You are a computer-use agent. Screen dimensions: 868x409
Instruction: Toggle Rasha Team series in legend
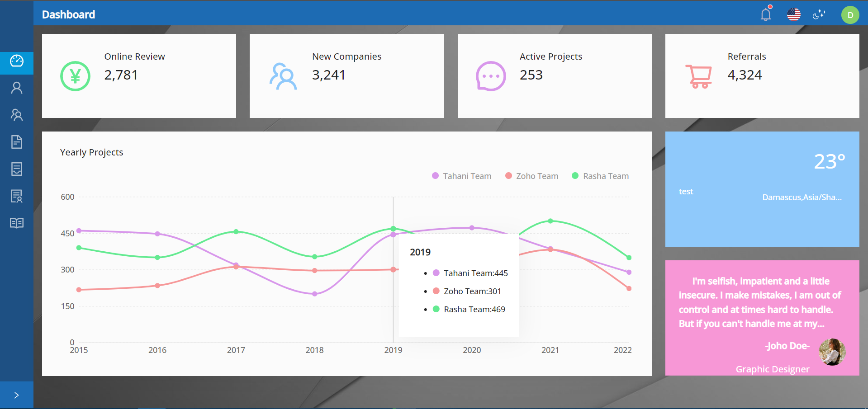[600, 176]
